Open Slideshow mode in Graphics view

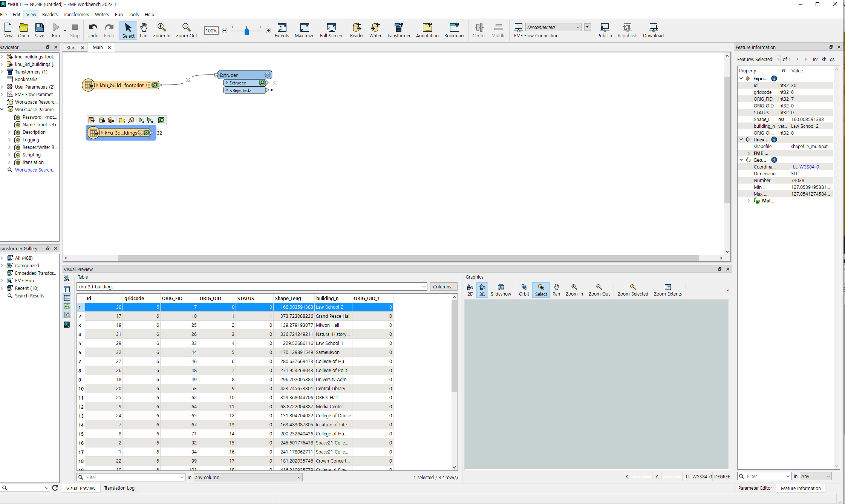tap(501, 290)
